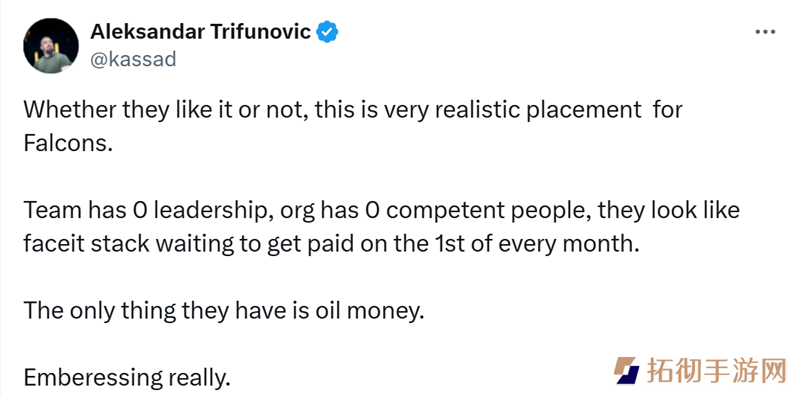
Task: Click the sentence starting 'Whether they like it'
Action: pos(353,127)
